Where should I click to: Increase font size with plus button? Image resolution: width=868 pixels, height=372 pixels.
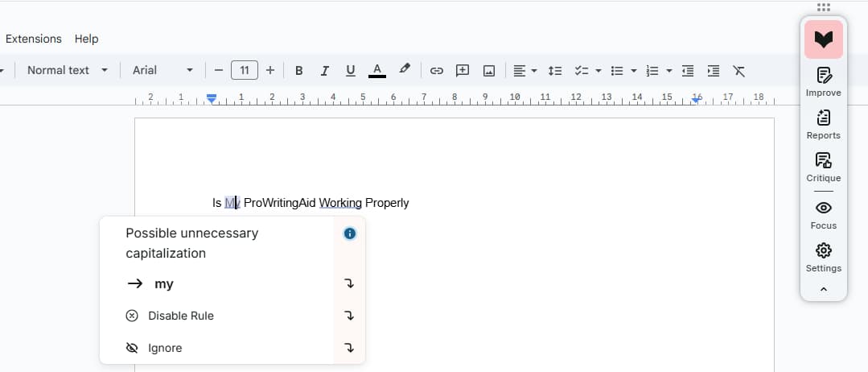point(270,70)
